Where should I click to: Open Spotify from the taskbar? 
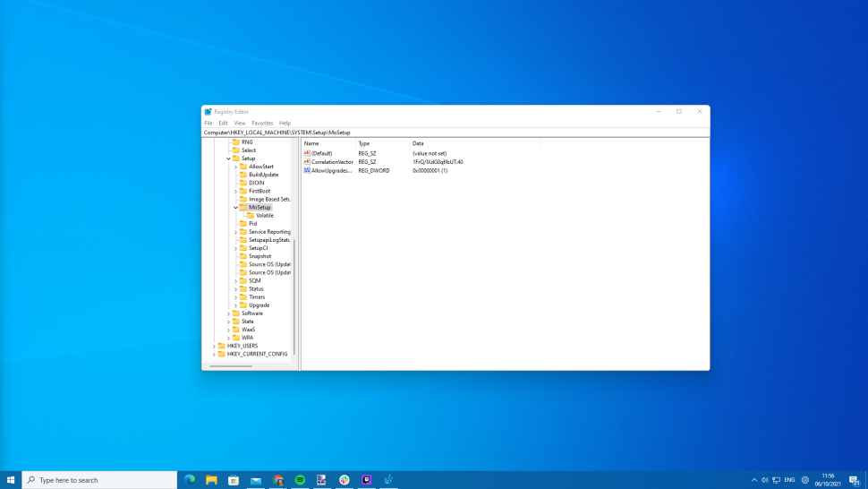300,480
